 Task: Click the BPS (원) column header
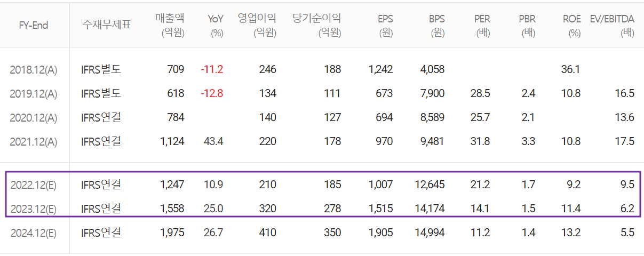pos(436,25)
